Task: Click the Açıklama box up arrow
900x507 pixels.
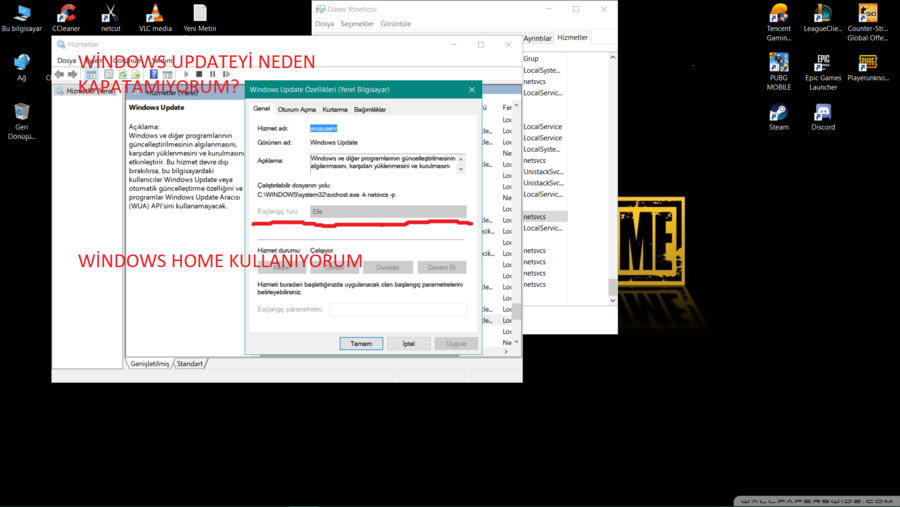Action: click(x=461, y=159)
